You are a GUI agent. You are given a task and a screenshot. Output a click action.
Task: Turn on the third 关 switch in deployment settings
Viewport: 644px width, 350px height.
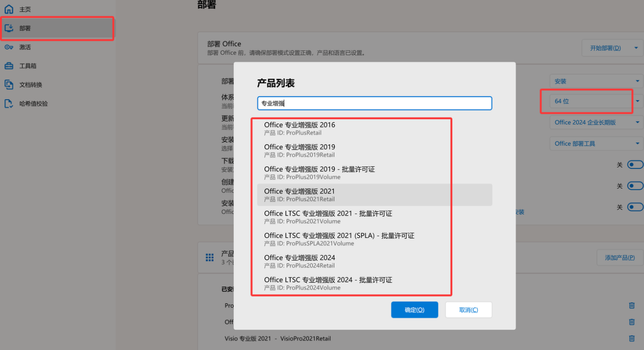[635, 207]
